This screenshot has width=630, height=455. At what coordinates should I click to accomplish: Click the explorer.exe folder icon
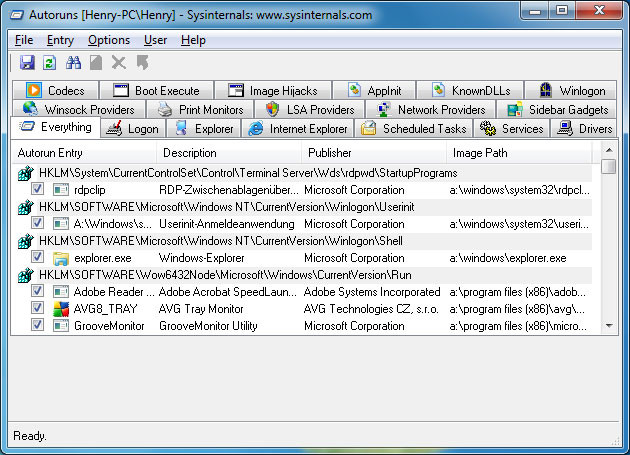pos(61,258)
